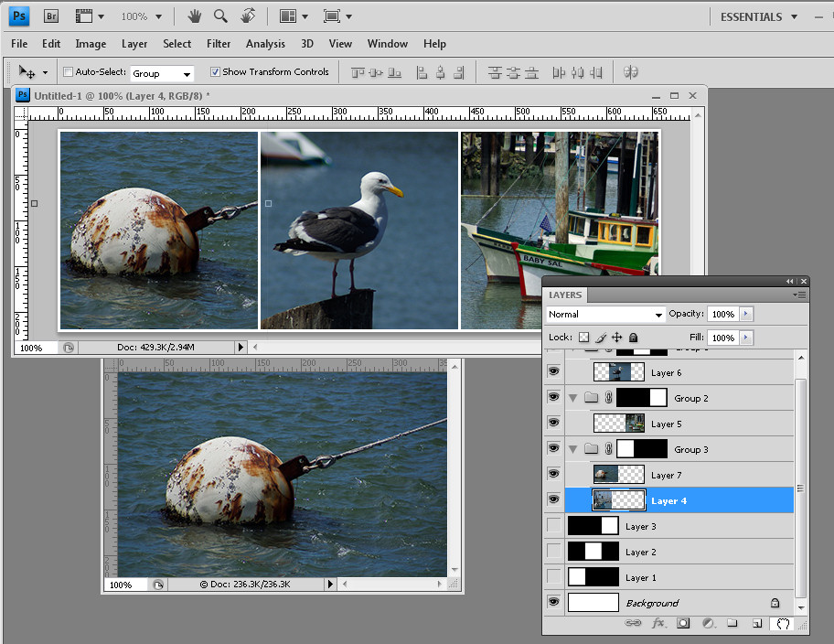Image resolution: width=834 pixels, height=644 pixels.
Task: Collapse Group 2 with its triangle
Action: [x=572, y=398]
